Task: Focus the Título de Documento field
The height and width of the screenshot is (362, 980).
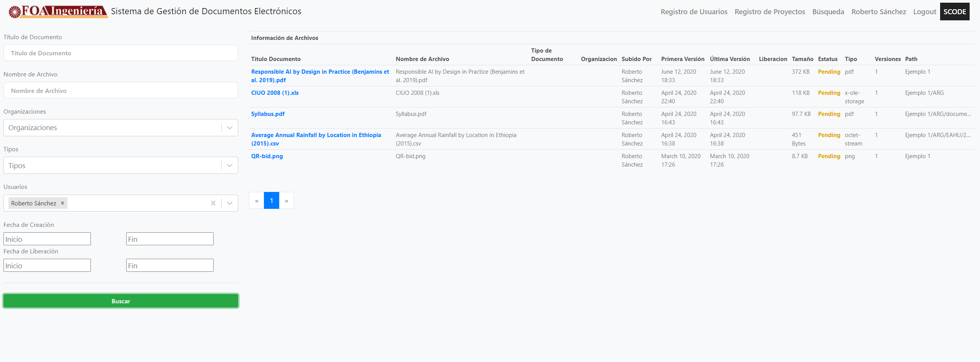Action: click(x=121, y=53)
